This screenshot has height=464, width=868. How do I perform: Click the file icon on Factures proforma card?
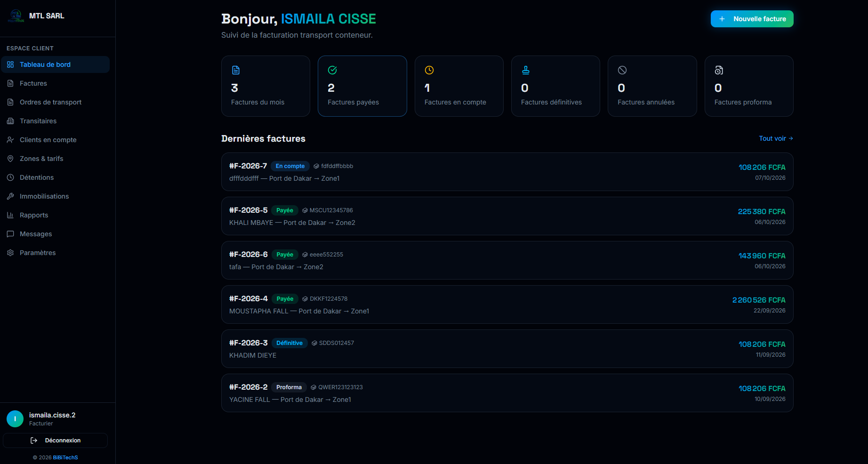click(x=719, y=70)
